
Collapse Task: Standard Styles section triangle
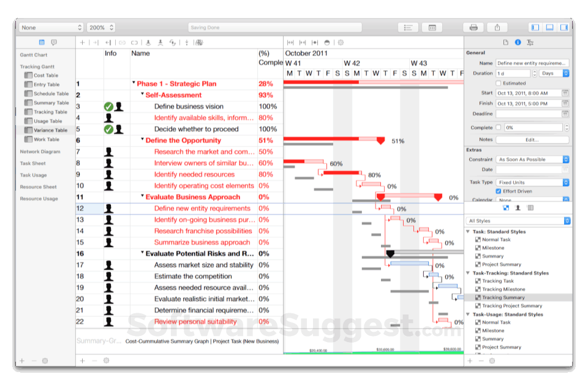468,232
